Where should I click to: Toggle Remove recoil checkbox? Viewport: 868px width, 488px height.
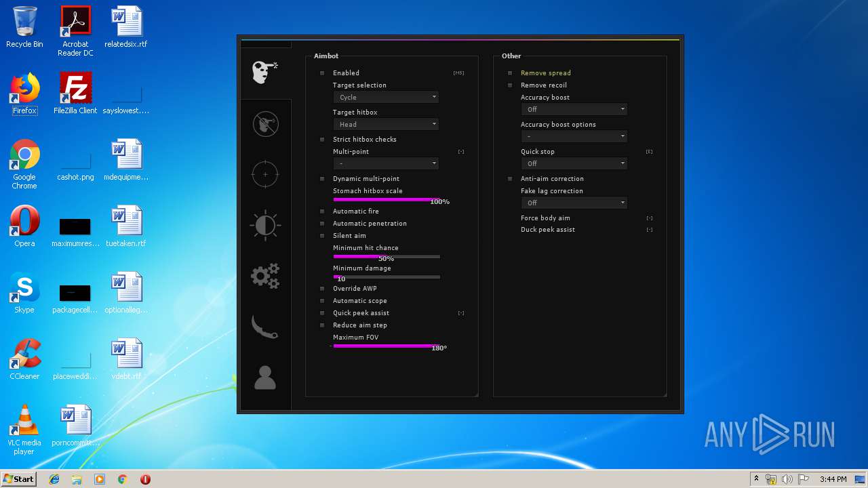(510, 85)
